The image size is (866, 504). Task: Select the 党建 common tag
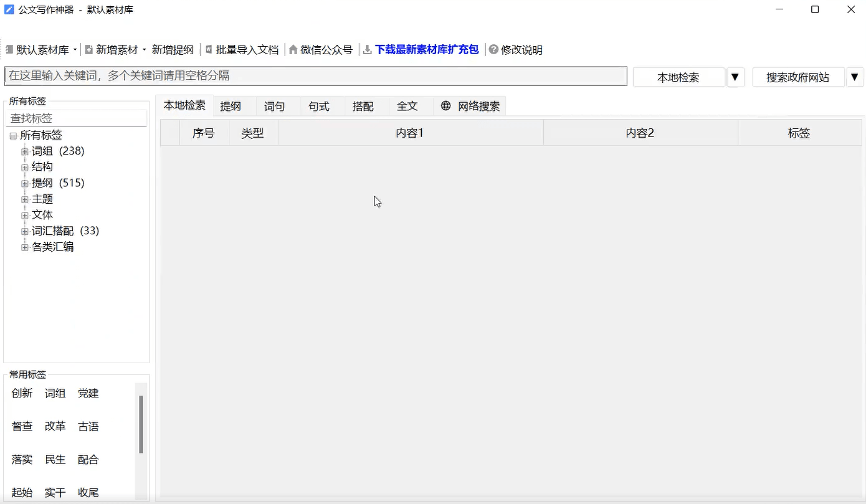88,393
